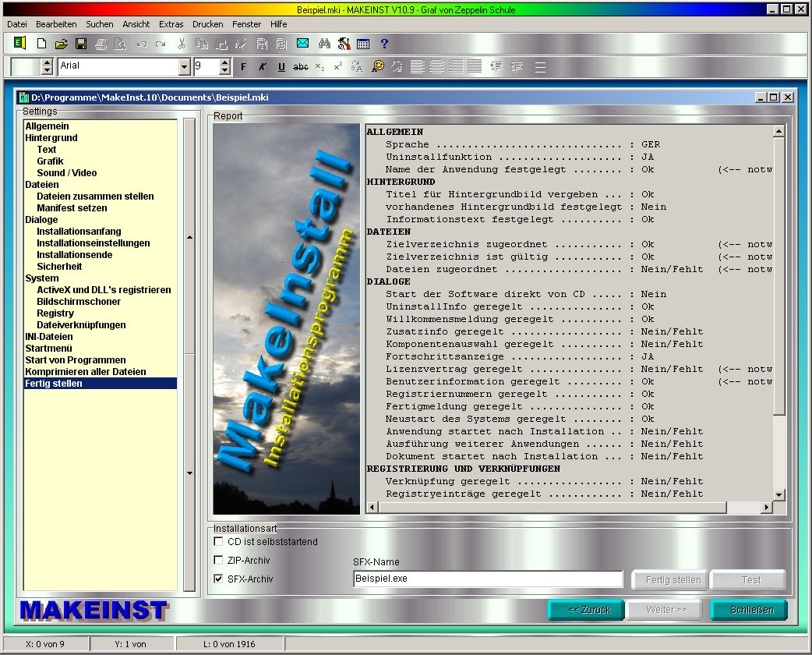Click the '<< Zurück' button
Viewport: 812px width, 655px height.
pos(586,610)
